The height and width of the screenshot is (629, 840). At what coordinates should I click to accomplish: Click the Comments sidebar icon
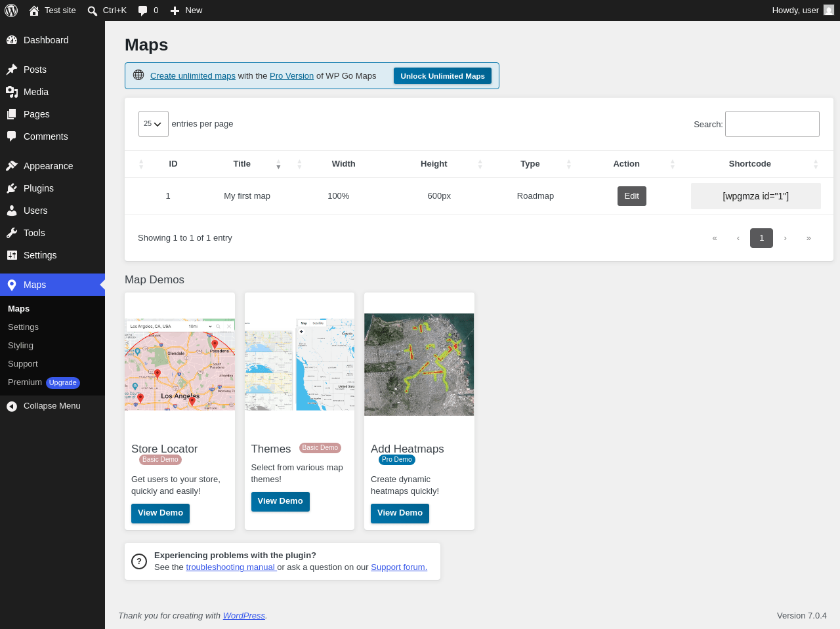point(12,136)
